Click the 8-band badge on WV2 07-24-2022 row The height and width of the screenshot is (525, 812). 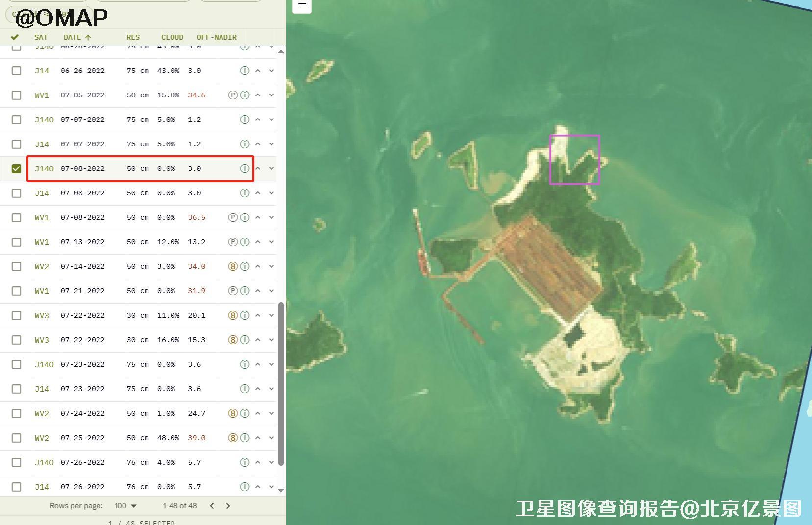(233, 413)
